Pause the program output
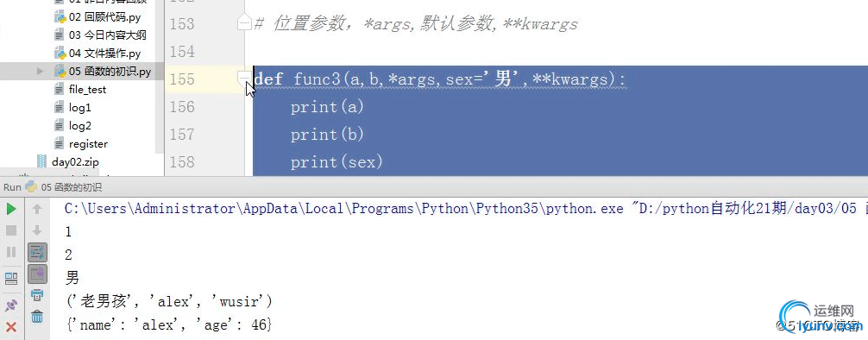The image size is (868, 340). click(x=11, y=252)
